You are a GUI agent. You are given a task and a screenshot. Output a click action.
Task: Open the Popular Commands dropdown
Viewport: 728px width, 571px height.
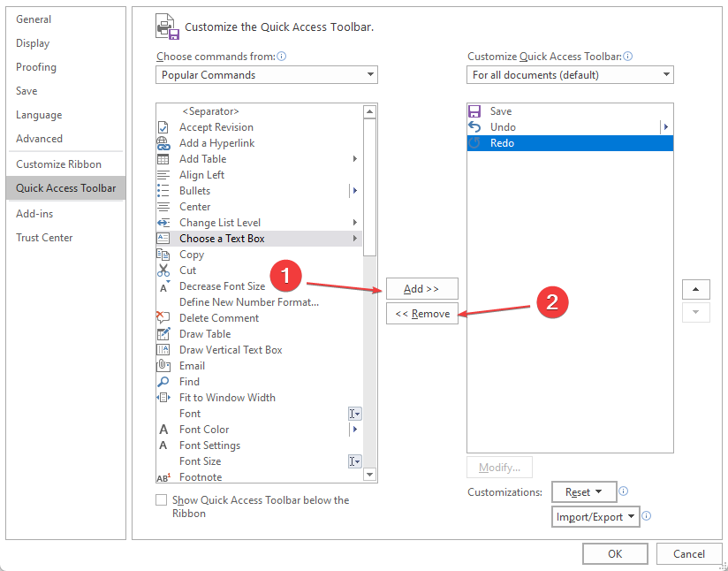tap(267, 75)
